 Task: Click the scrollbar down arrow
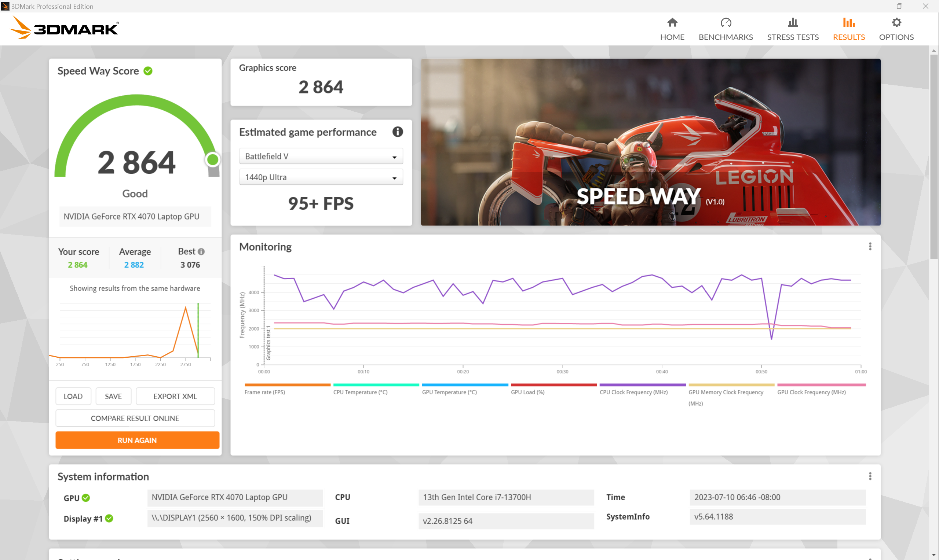click(x=934, y=556)
